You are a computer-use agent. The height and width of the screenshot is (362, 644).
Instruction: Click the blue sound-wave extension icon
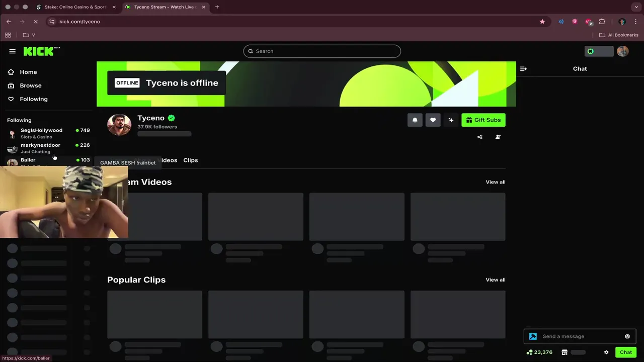[561, 22]
